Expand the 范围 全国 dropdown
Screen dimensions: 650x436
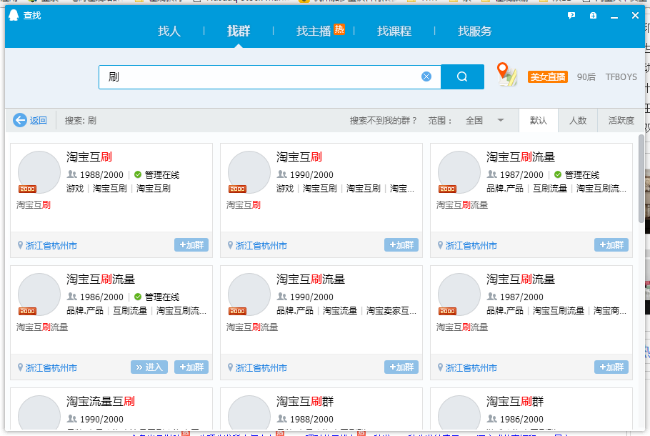tap(501, 120)
